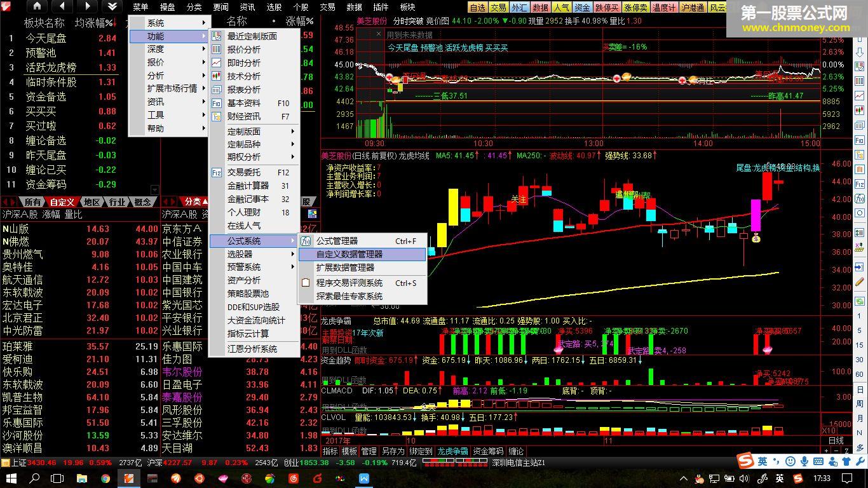
Task: Open 金融计算器 from the menu
Action: (254, 186)
